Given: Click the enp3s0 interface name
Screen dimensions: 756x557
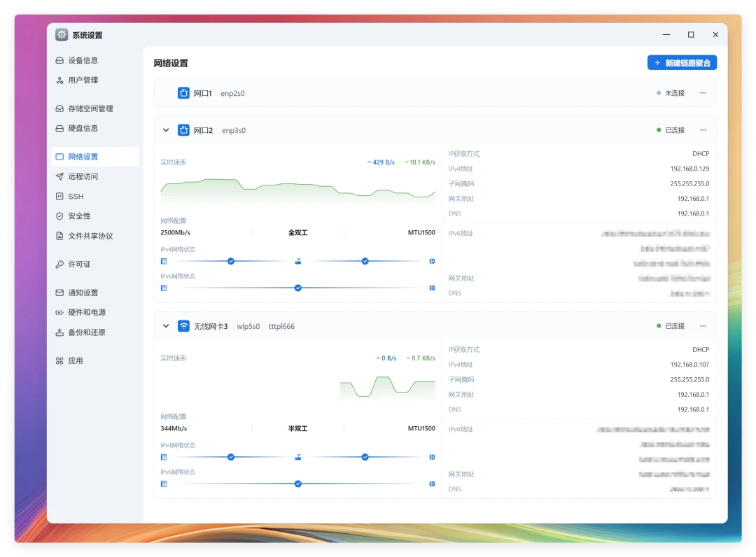Looking at the screenshot, I should (233, 130).
